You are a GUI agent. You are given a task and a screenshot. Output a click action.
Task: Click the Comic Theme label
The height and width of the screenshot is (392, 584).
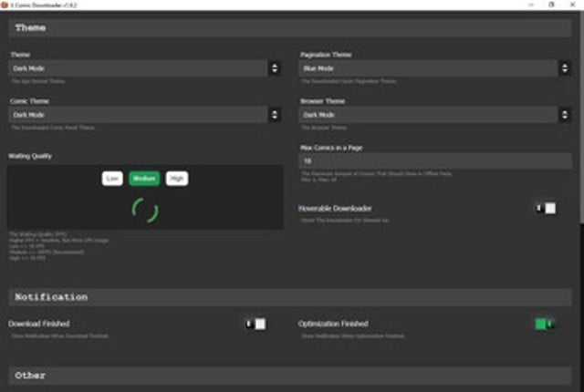(x=29, y=101)
